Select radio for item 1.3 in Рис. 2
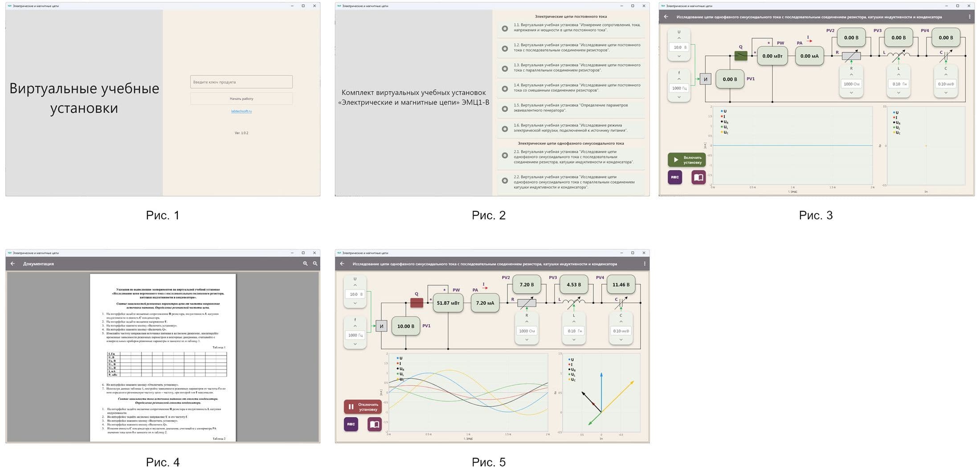Viewport: 980px width, 471px height. 505,69
